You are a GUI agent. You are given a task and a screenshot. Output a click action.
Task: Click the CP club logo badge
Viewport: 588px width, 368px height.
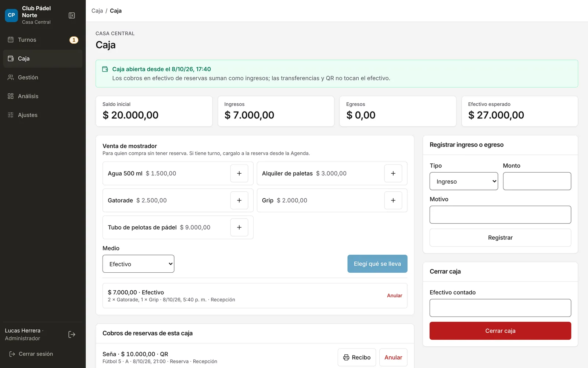11,15
